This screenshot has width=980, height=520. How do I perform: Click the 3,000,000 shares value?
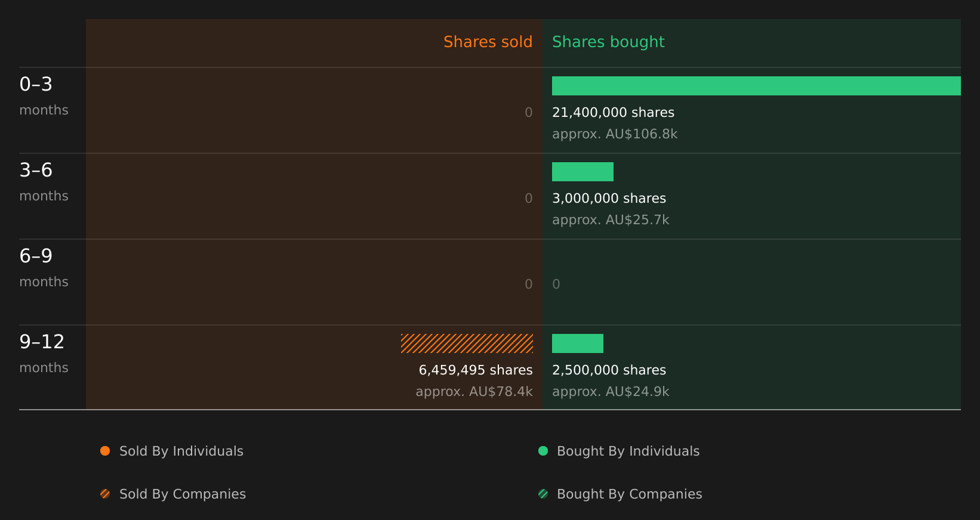(x=609, y=199)
